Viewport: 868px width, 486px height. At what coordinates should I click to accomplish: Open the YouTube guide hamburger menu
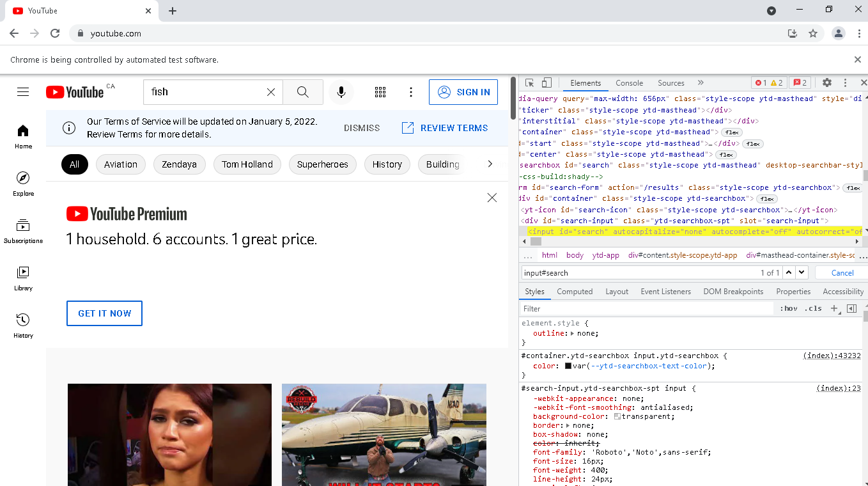coord(23,92)
